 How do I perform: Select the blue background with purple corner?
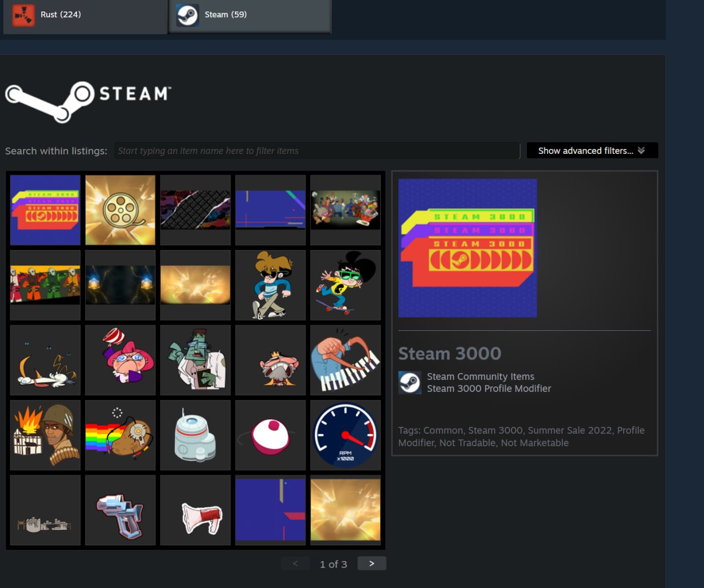point(271,210)
